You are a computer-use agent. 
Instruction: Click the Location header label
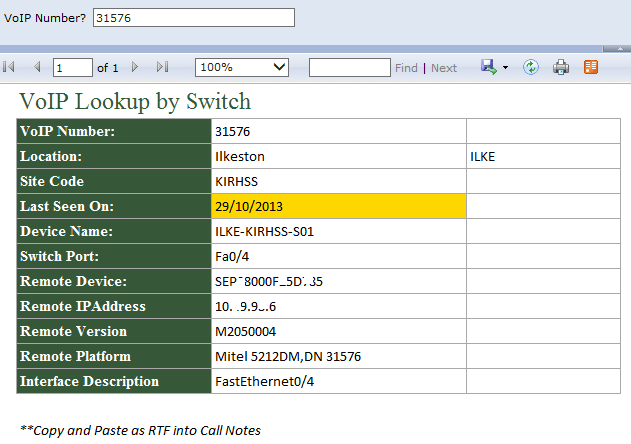coord(51,156)
